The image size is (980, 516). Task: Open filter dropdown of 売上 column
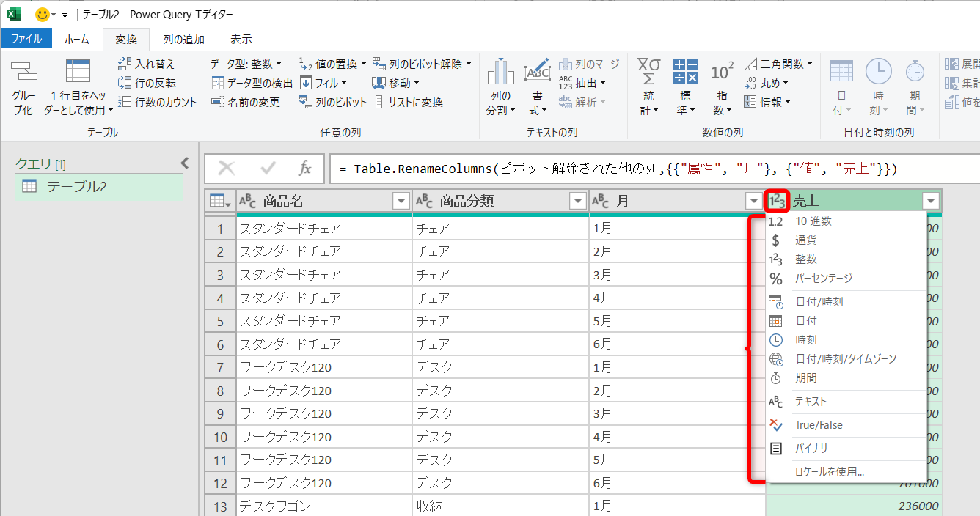pyautogui.click(x=931, y=201)
